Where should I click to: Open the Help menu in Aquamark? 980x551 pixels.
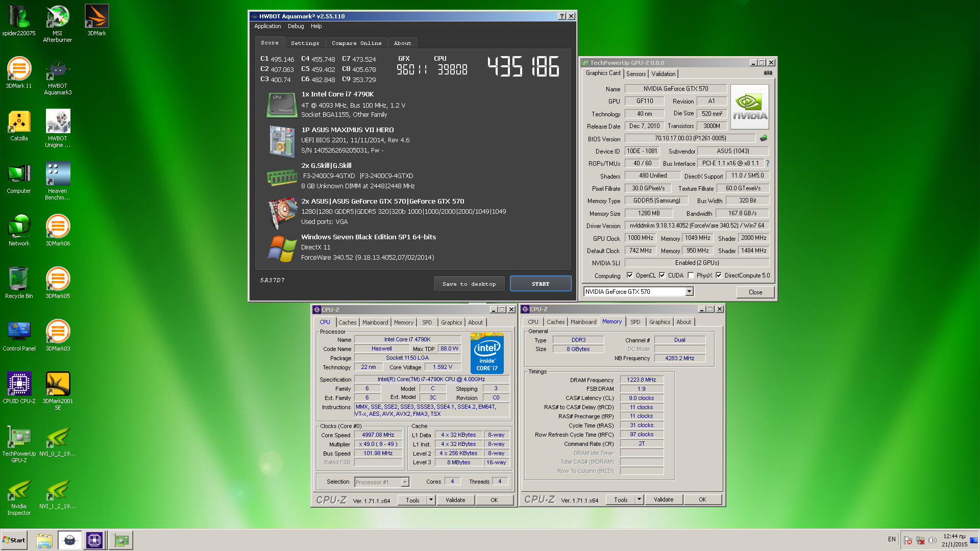click(x=316, y=26)
